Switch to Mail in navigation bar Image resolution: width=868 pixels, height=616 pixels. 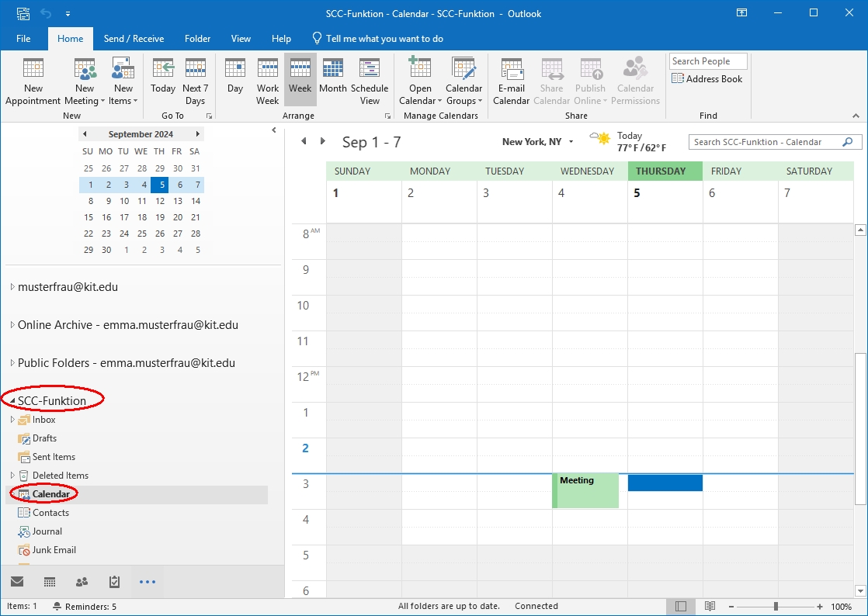pyautogui.click(x=17, y=582)
